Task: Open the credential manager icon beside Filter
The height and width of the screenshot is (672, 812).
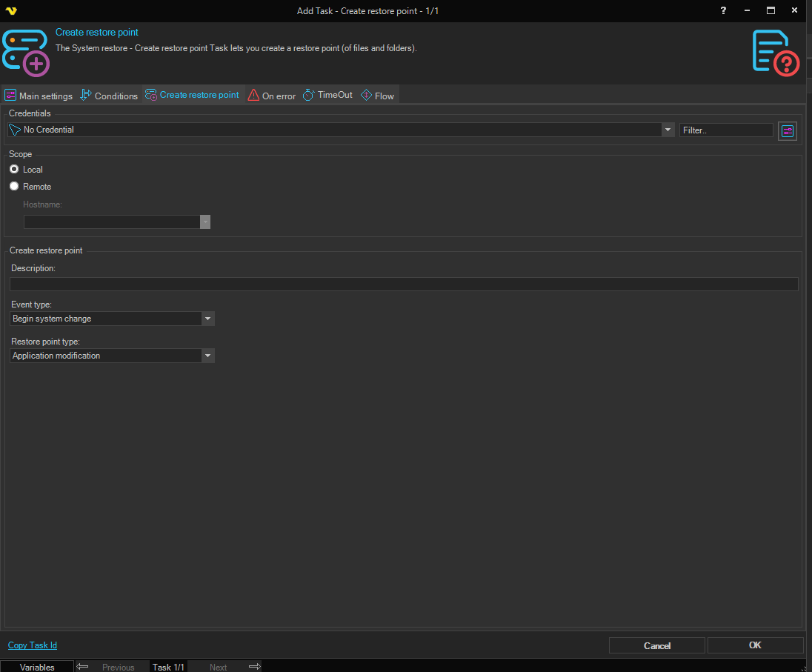Action: pyautogui.click(x=787, y=130)
